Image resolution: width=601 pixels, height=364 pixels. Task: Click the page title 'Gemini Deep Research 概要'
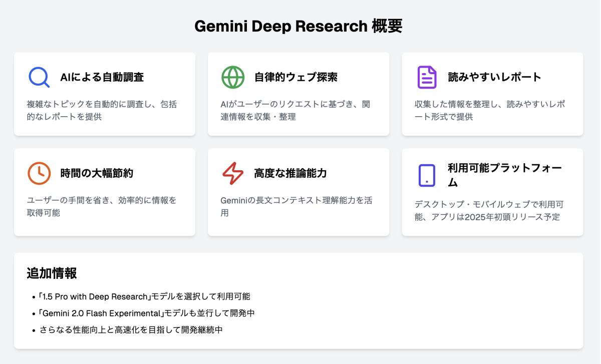tap(298, 27)
